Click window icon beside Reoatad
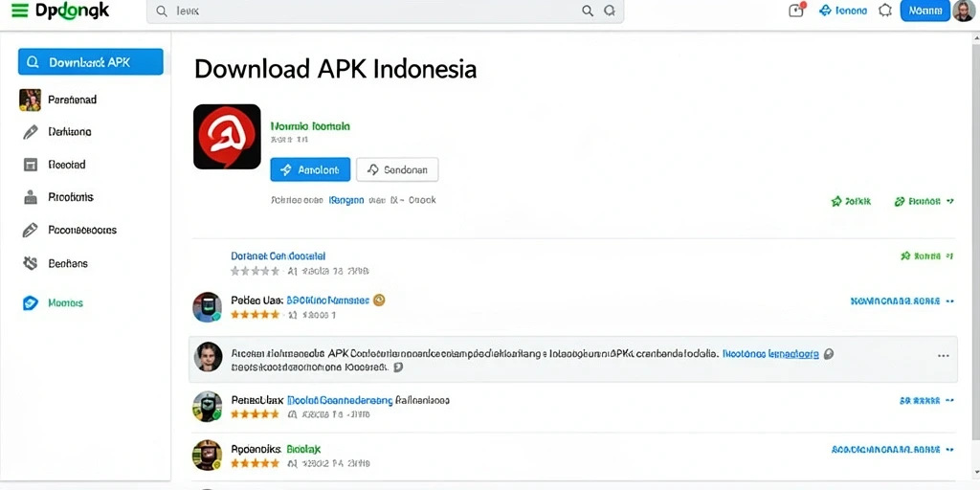Image resolution: width=980 pixels, height=490 pixels. click(x=30, y=165)
